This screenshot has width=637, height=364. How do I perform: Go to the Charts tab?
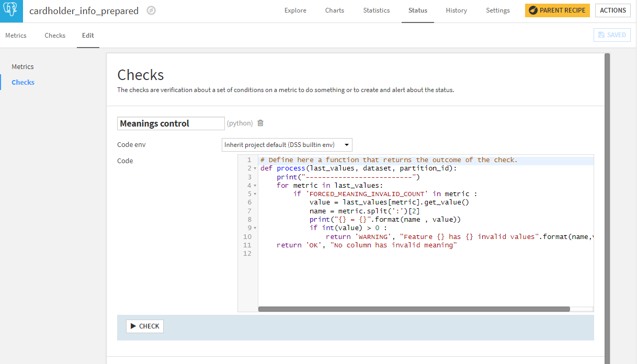tap(334, 10)
